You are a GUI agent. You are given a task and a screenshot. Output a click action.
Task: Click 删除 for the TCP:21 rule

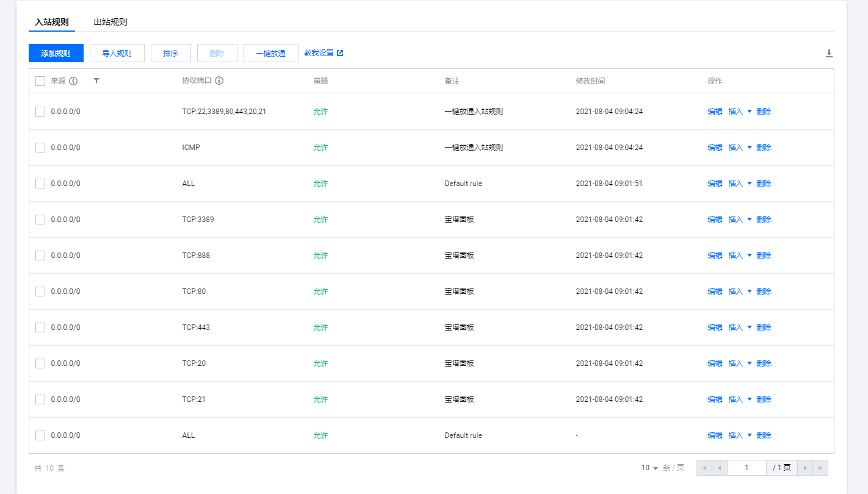(764, 399)
